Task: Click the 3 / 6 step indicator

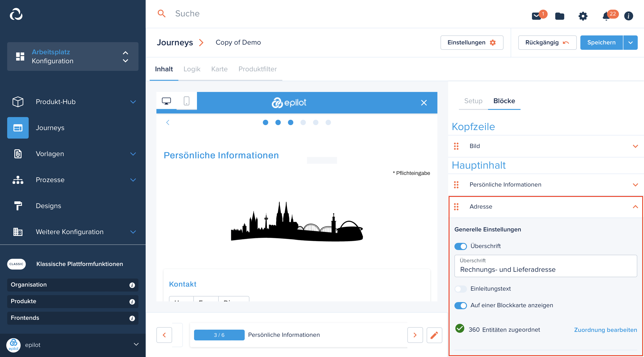Action: 219,335
